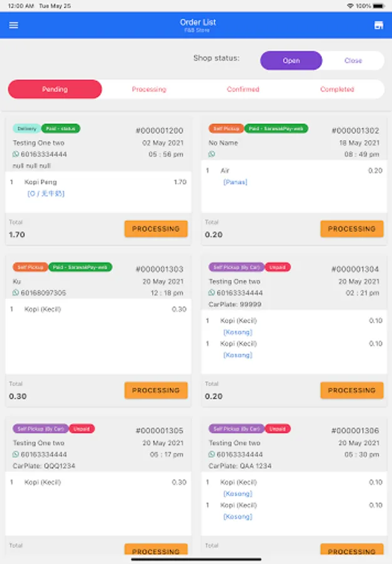Tap WhatsApp icon on order #000001305
Viewport: 392px width, 564px height.
click(x=16, y=454)
